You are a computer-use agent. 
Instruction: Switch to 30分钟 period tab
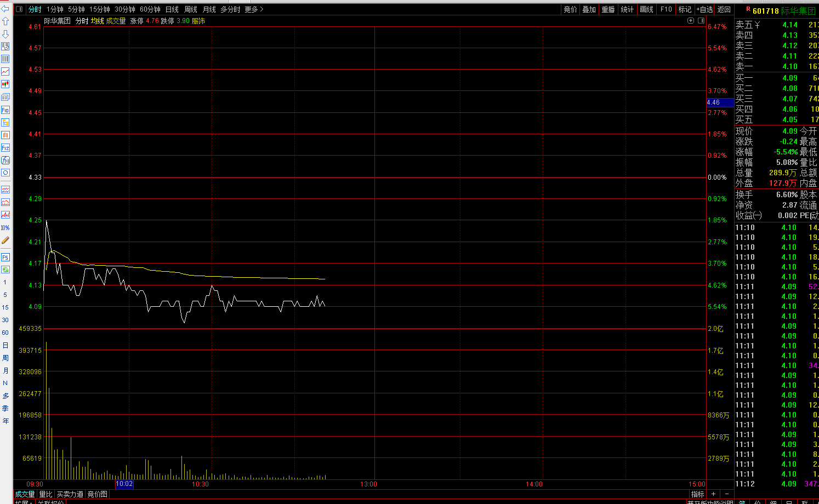(x=125, y=9)
